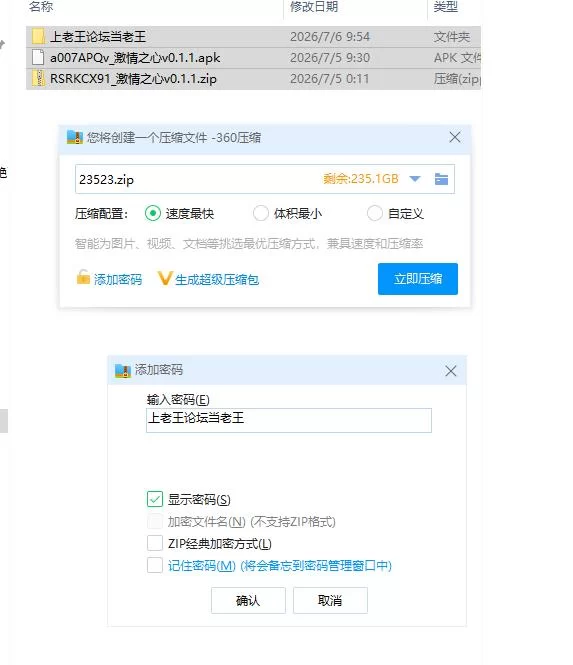The image size is (573, 665).
Task: Expand the save path dropdown arrow
Action: tap(415, 179)
